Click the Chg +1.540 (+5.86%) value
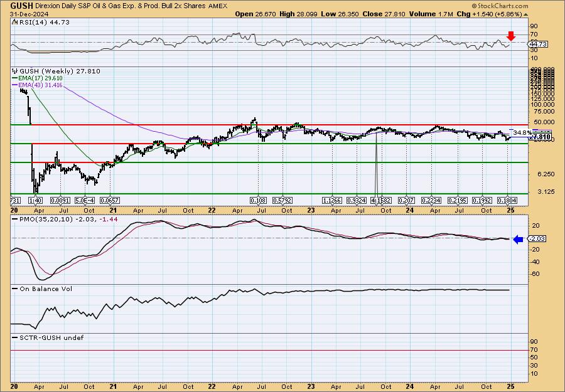Screen dimensions: 565x392 (489, 14)
